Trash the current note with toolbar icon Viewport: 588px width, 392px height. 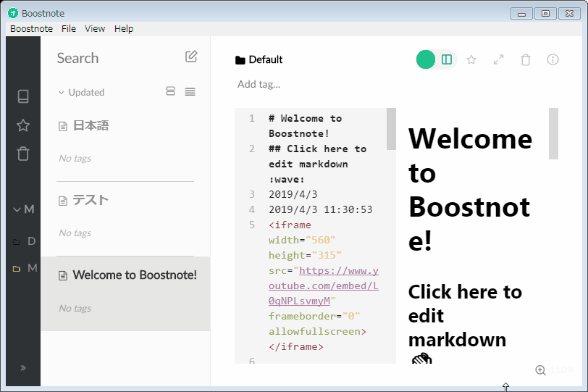point(526,59)
